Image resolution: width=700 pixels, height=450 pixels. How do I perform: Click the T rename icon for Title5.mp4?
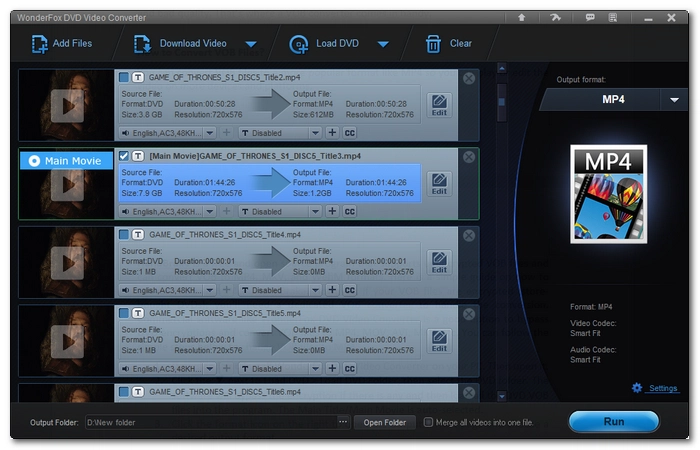[138, 313]
